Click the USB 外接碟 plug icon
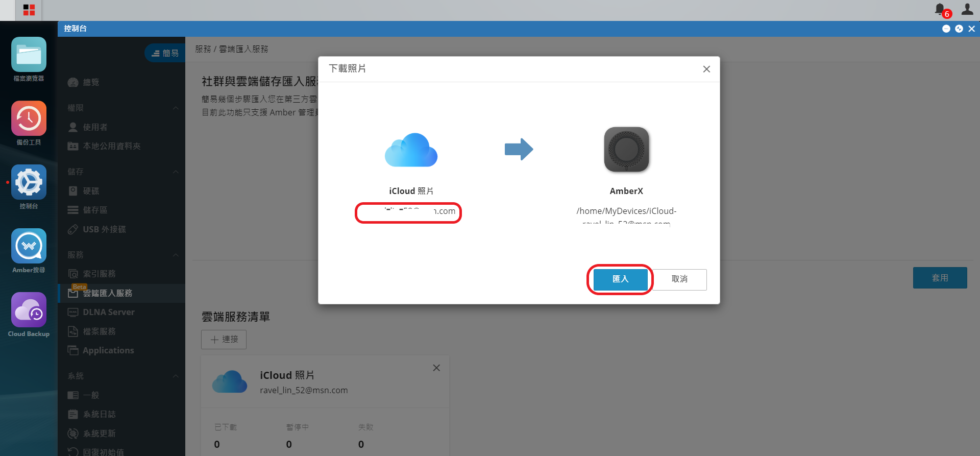This screenshot has width=980, height=456. 73,229
